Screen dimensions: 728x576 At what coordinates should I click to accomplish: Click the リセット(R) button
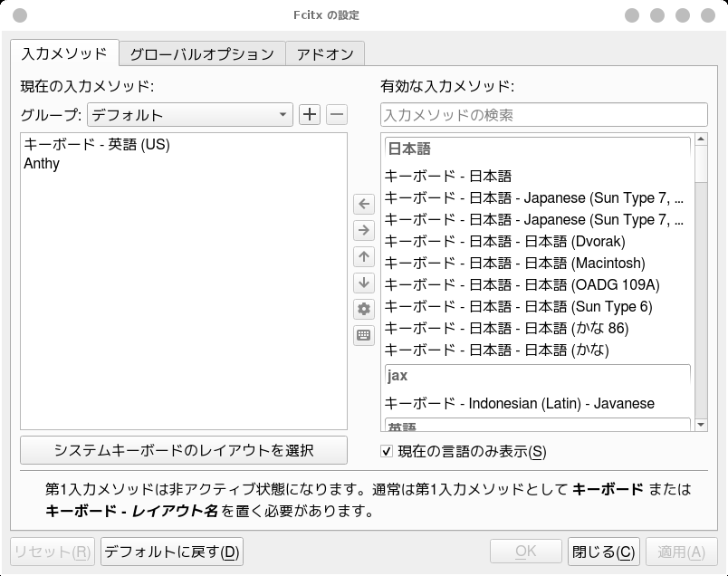(x=53, y=552)
